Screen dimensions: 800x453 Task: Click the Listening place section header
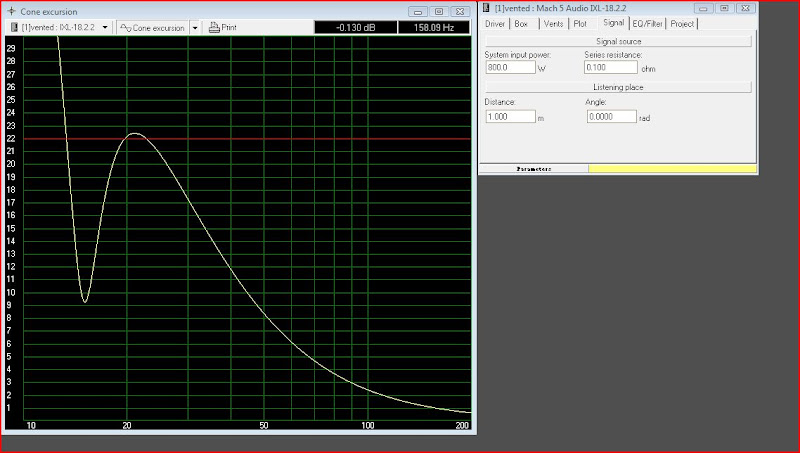click(618, 88)
